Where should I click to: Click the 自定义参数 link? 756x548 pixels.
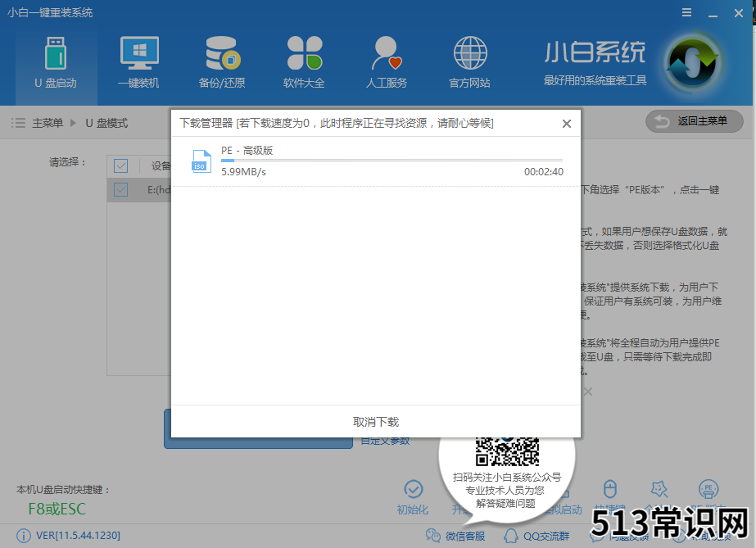pyautogui.click(x=385, y=441)
